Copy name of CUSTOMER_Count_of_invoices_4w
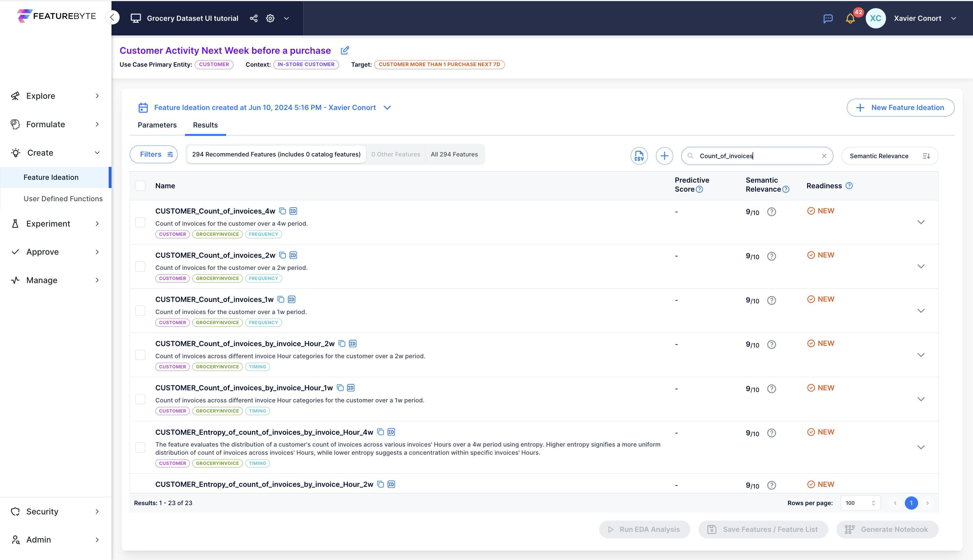 pos(282,211)
